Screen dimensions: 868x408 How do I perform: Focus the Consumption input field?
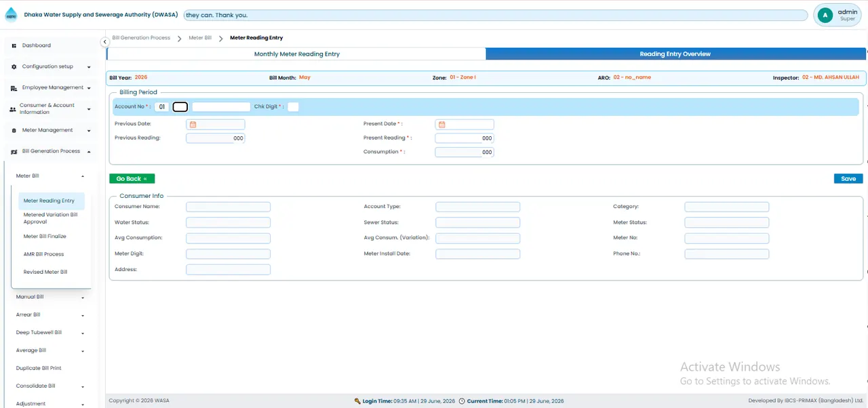pyautogui.click(x=465, y=152)
